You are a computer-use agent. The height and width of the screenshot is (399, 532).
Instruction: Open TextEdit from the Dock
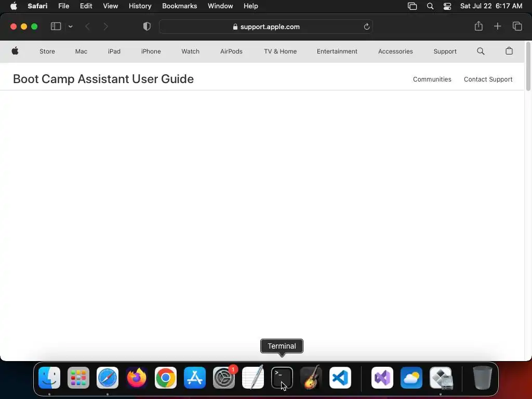[x=253, y=377]
